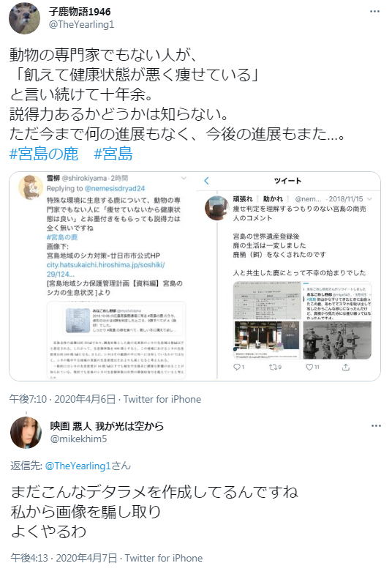Open @nemesisdryad24 mention in embedded reply
This screenshot has width=392, height=574.
[x=115, y=188]
